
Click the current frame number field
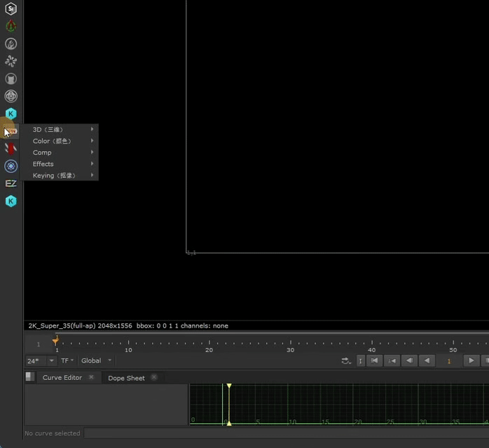tap(449, 361)
